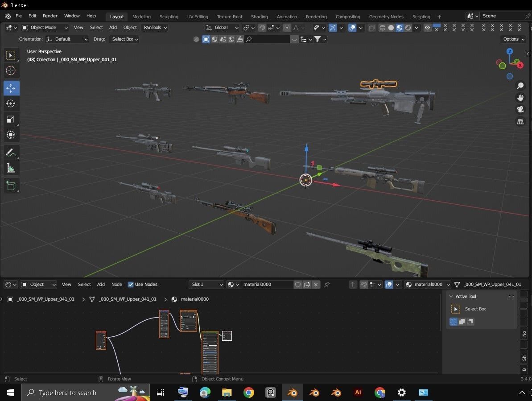Activate the Scale tool
The height and width of the screenshot is (401, 532).
point(11,119)
